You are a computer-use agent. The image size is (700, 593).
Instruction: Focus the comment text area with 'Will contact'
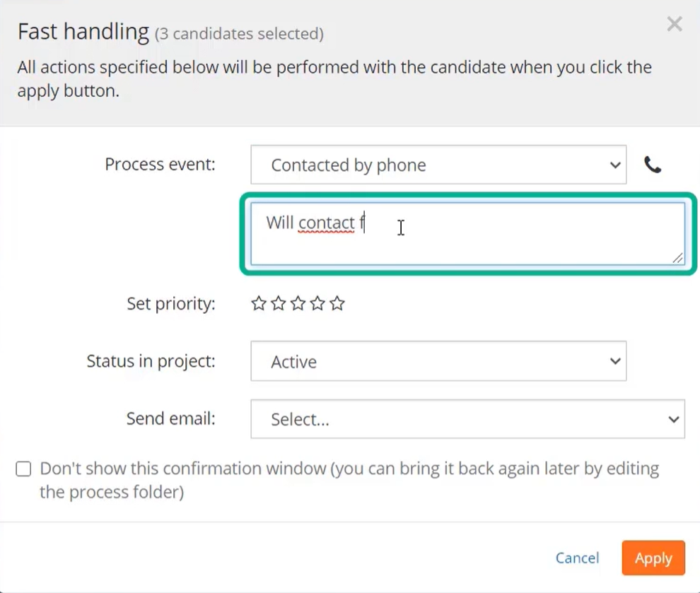pos(467,234)
